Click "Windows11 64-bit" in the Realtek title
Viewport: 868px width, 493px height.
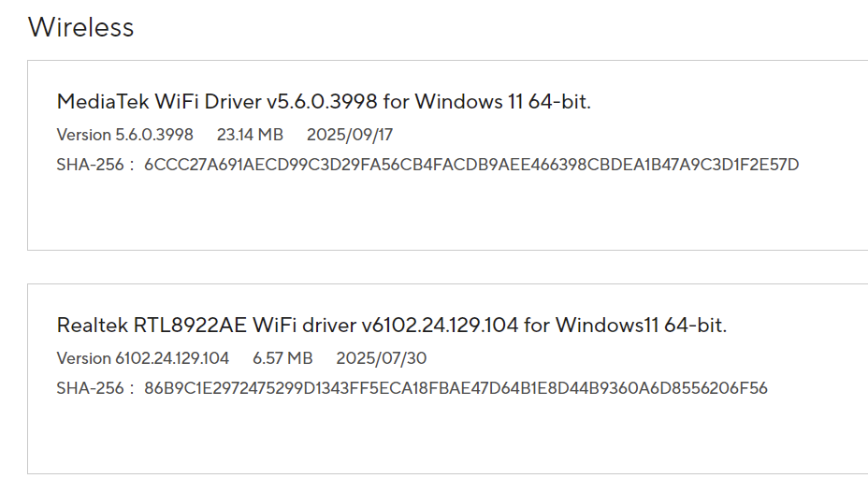pos(640,325)
